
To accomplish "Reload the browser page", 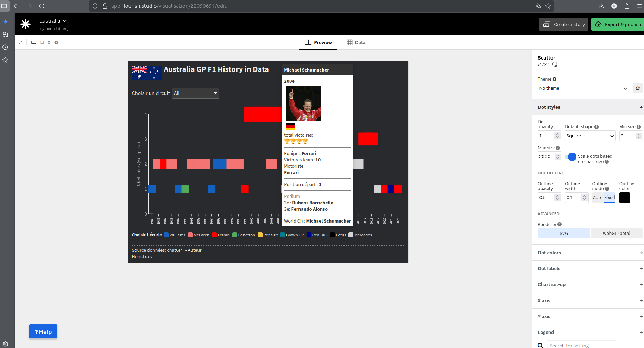I will [42, 6].
